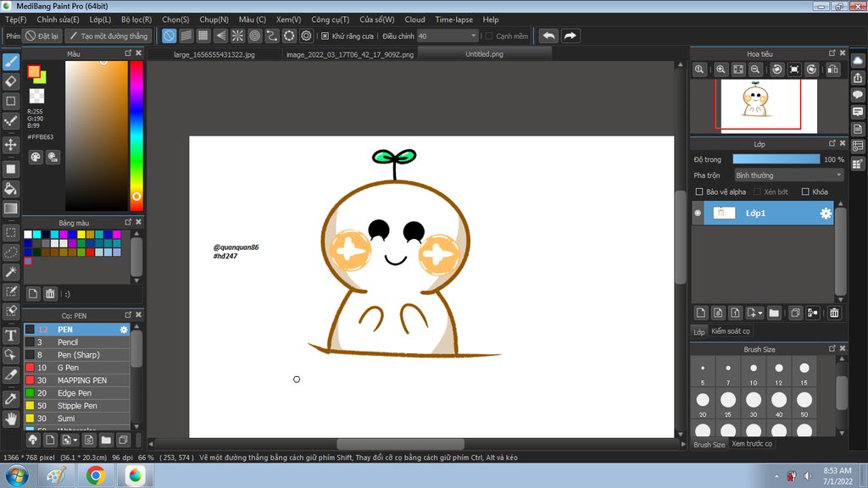
Task: Open PEN brush settings gear
Action: point(124,330)
